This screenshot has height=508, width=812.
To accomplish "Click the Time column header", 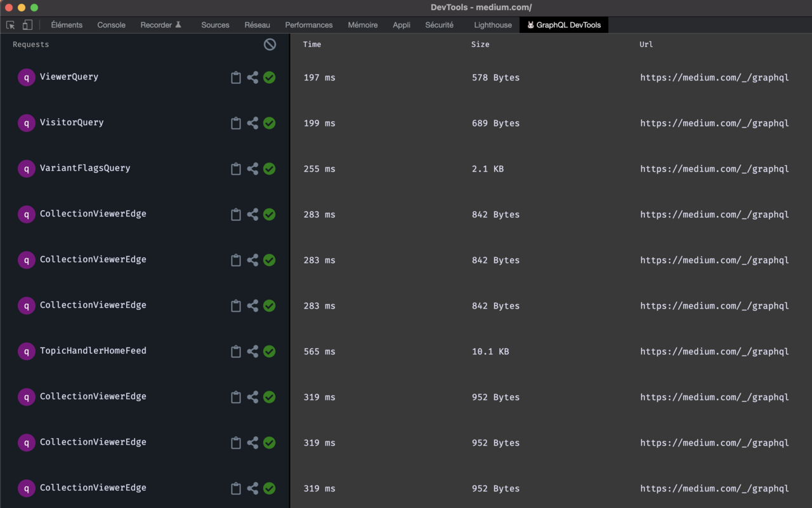I will 312,44.
